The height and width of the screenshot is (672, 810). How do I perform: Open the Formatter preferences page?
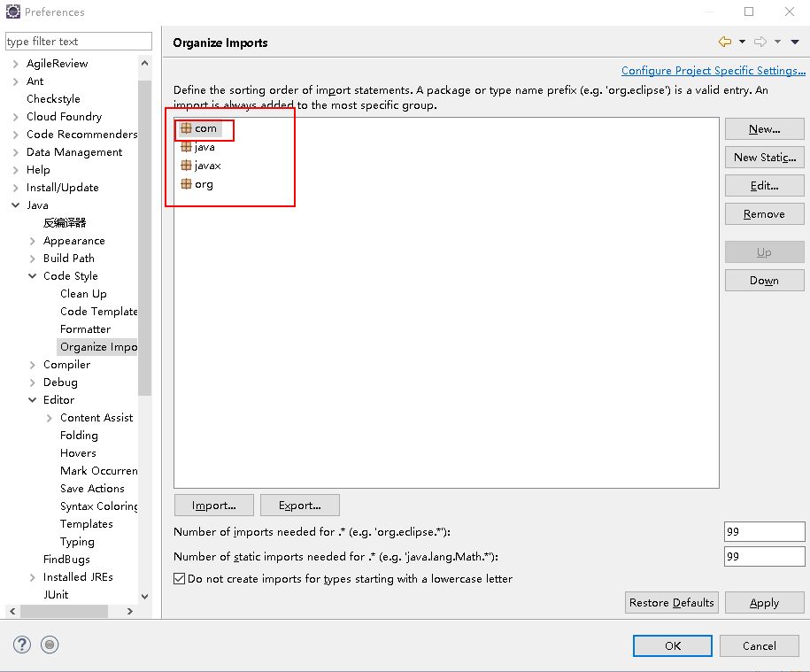(85, 329)
